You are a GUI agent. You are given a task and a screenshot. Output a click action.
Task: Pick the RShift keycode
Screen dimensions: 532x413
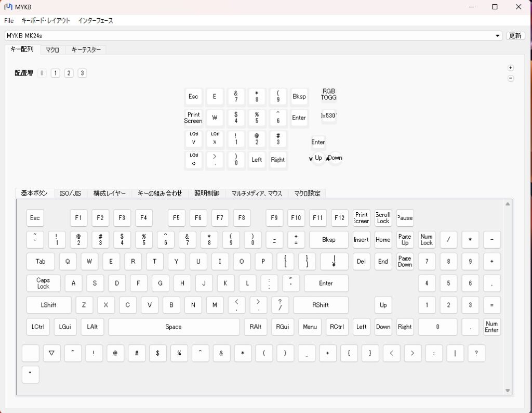coord(321,305)
